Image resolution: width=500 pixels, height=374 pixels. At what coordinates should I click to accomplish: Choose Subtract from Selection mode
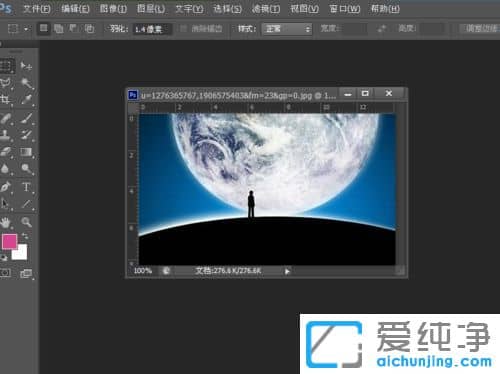tap(73, 29)
